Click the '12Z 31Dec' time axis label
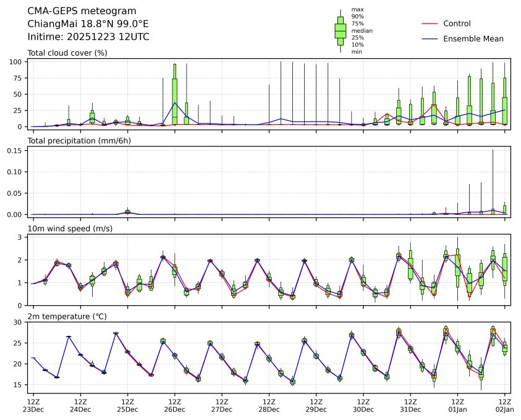Screen dimensions: 521x420 point(411,405)
